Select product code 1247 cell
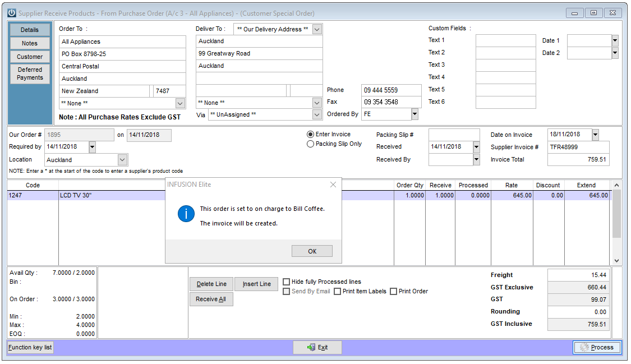 33,196
